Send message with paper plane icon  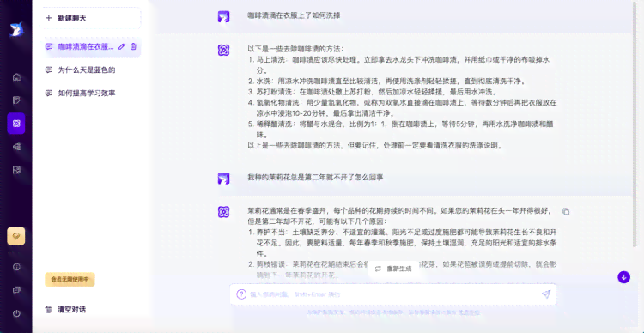click(546, 294)
